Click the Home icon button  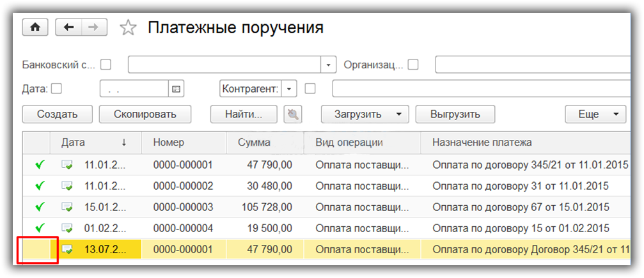(x=35, y=27)
